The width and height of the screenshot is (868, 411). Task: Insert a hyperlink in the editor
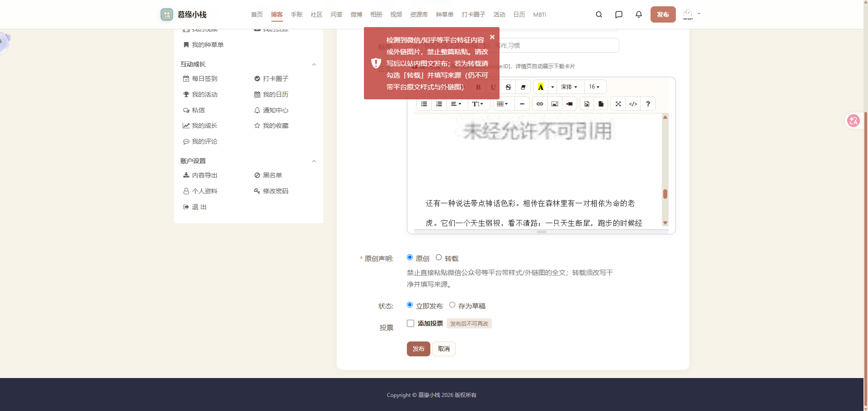(x=540, y=104)
